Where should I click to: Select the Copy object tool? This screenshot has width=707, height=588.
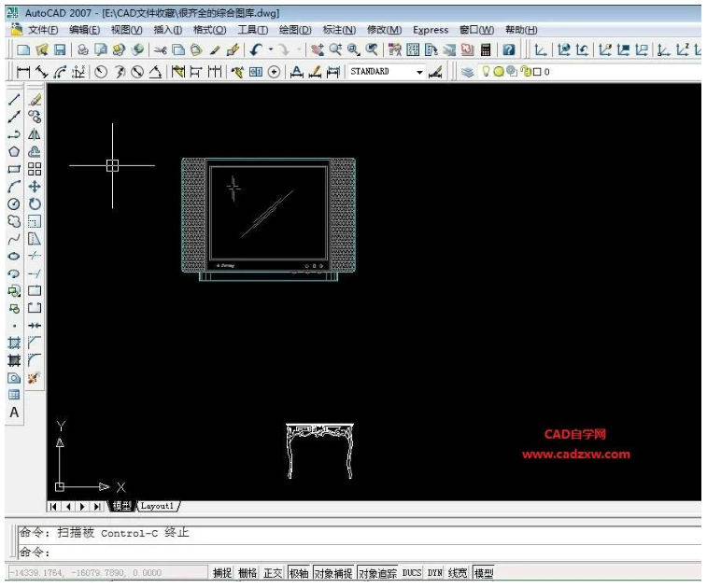click(35, 118)
